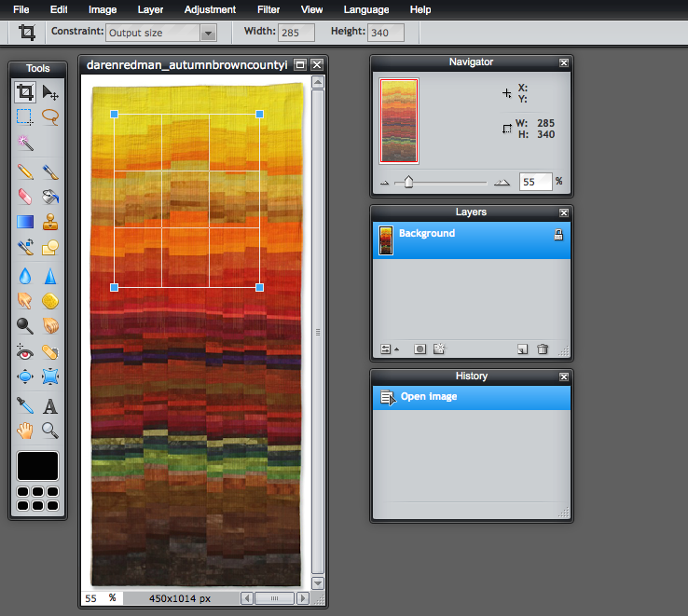This screenshot has width=688, height=616.
Task: Choose the Burn hand tool
Action: click(50, 326)
